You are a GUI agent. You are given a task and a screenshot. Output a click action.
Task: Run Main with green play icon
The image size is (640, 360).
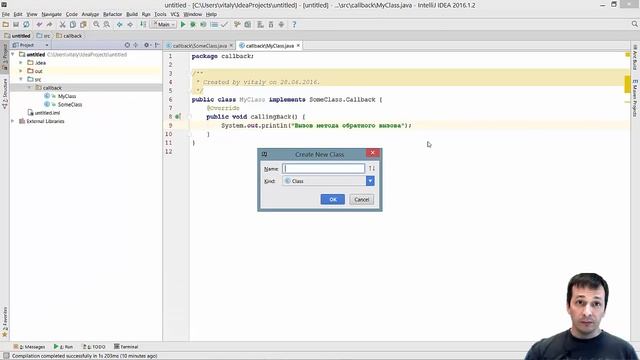(x=183, y=25)
